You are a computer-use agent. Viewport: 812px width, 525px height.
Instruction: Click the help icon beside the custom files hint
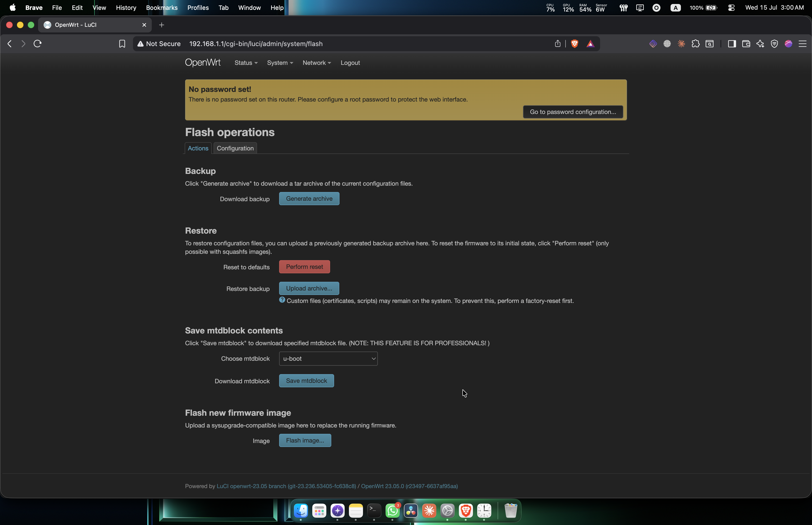282,300
